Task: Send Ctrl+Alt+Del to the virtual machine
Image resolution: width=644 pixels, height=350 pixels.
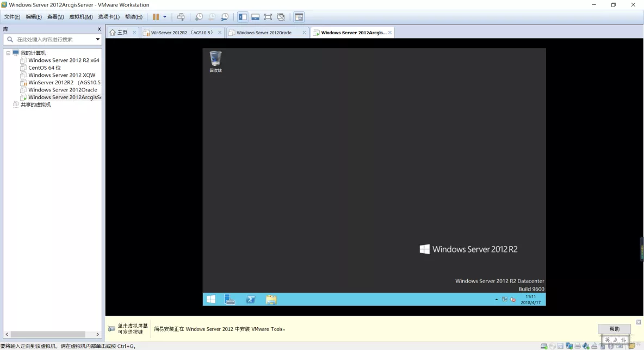Action: point(181,16)
